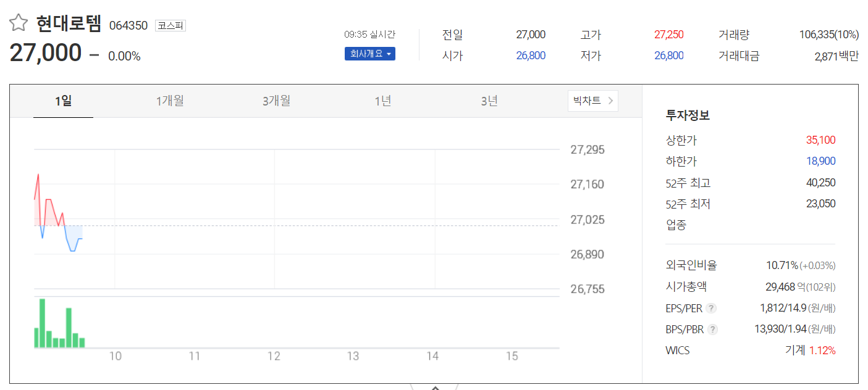868x390 pixels.
Task: Click the 26,755 y-axis price label
Action: pos(588,289)
